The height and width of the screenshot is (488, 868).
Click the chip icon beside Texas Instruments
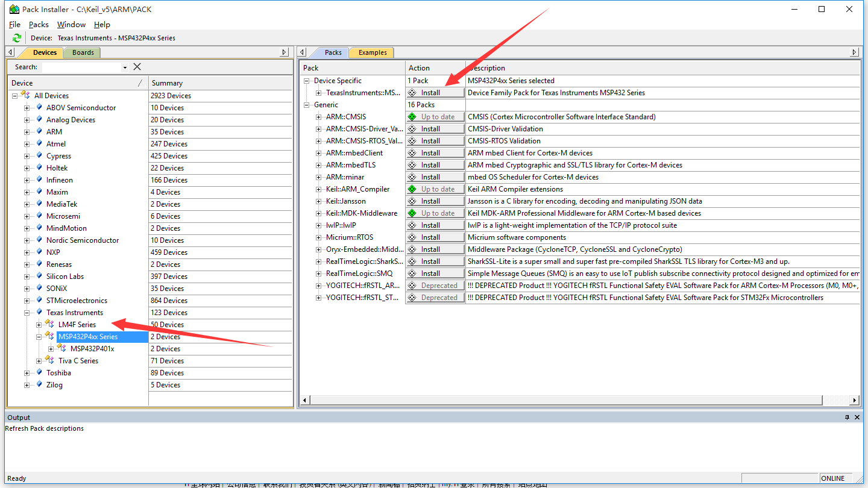point(39,312)
